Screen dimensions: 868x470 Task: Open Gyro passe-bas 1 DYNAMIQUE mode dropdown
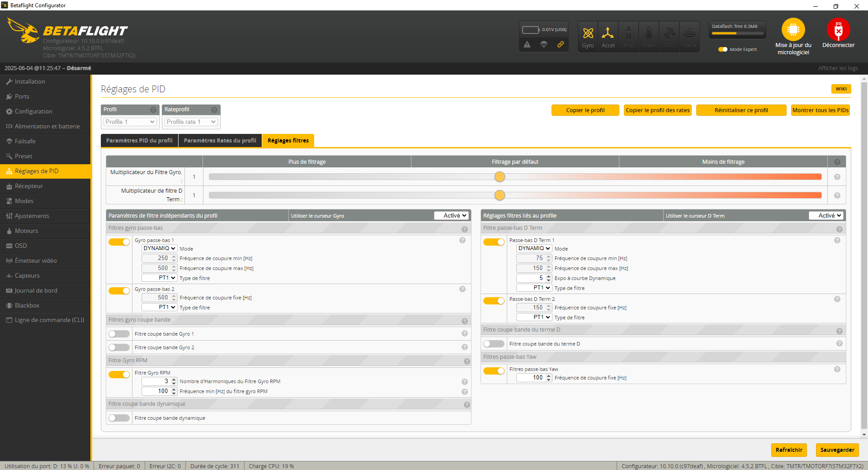159,248
